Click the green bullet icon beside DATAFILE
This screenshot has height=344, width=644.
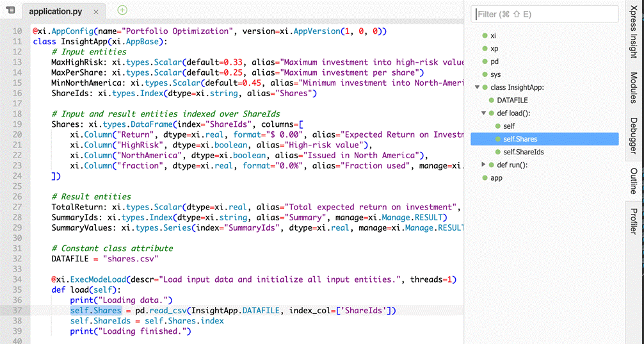(491, 101)
